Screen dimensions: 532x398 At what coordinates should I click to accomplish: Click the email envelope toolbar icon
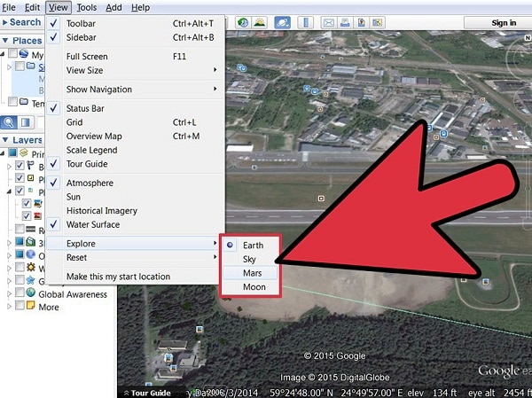(x=328, y=23)
